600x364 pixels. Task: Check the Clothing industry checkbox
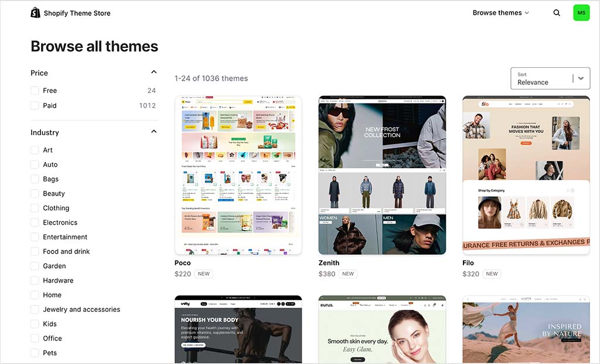(35, 208)
